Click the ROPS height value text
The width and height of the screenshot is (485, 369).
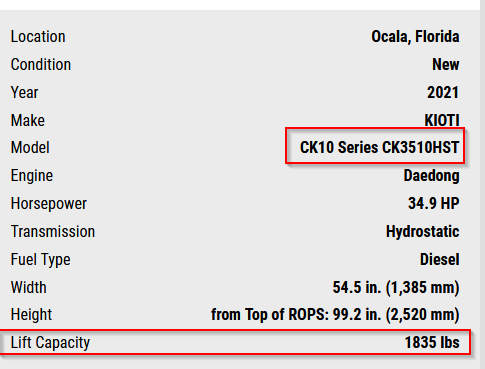tap(335, 315)
